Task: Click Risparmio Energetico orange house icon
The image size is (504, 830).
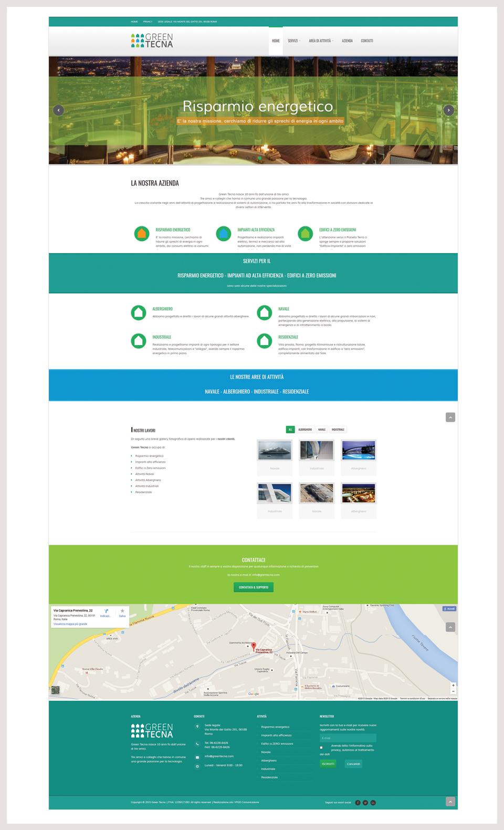Action: pyautogui.click(x=141, y=234)
